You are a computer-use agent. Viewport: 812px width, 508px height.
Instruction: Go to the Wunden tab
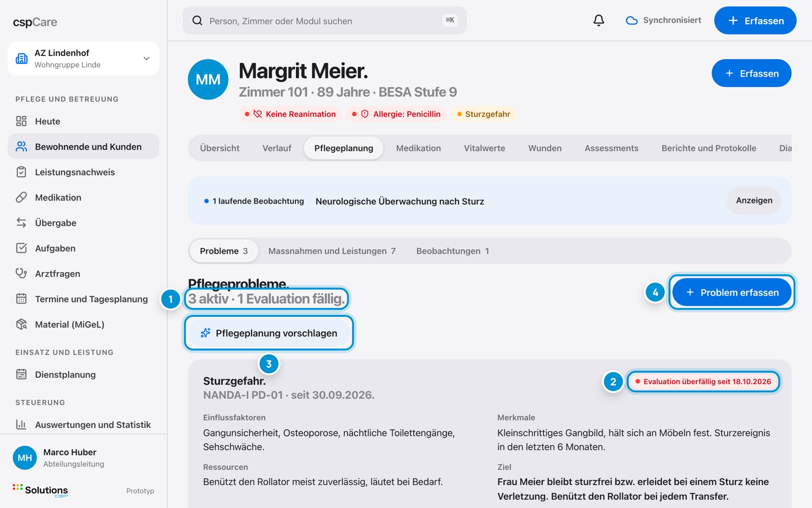[545, 148]
